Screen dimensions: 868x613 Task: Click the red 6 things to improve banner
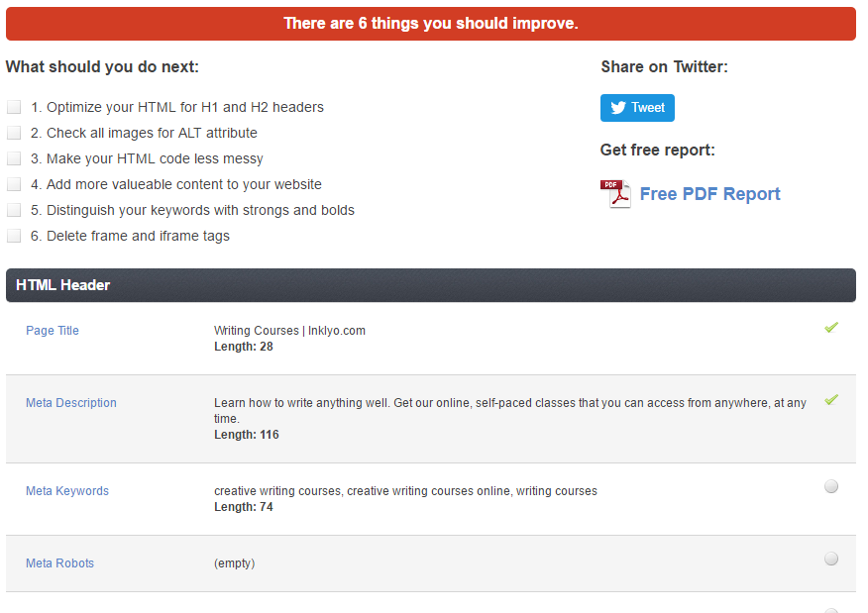pyautogui.click(x=431, y=23)
